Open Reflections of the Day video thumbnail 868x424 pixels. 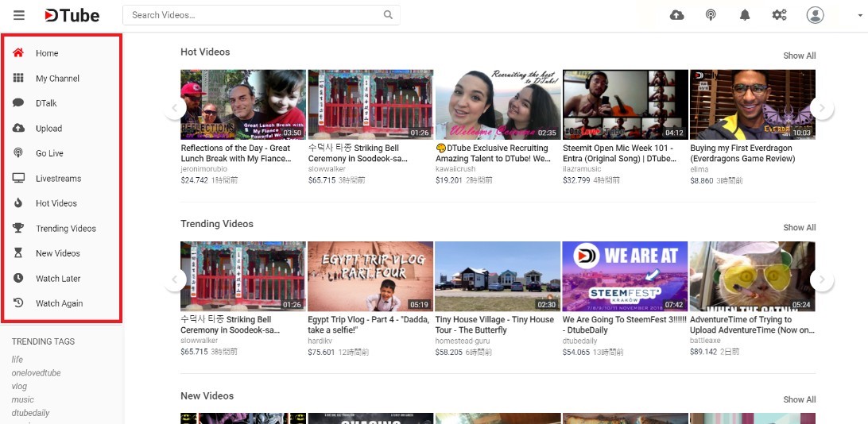point(243,105)
